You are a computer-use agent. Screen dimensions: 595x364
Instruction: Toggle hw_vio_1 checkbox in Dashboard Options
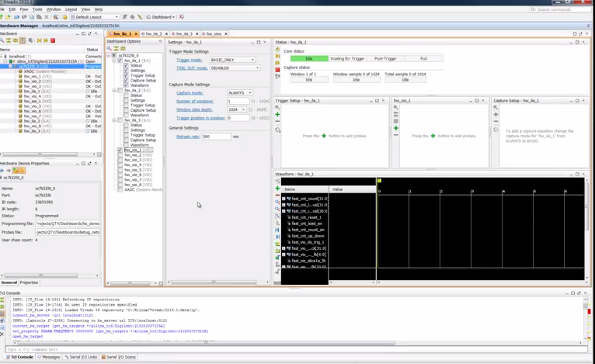coord(120,150)
